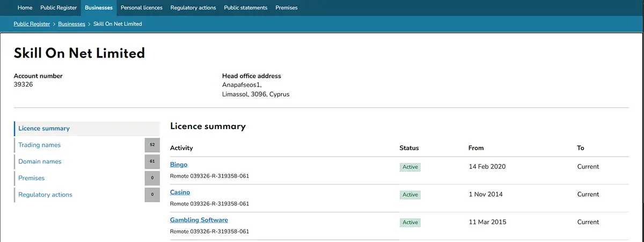Open the Home nav item
The height and width of the screenshot is (242, 644).
click(25, 8)
